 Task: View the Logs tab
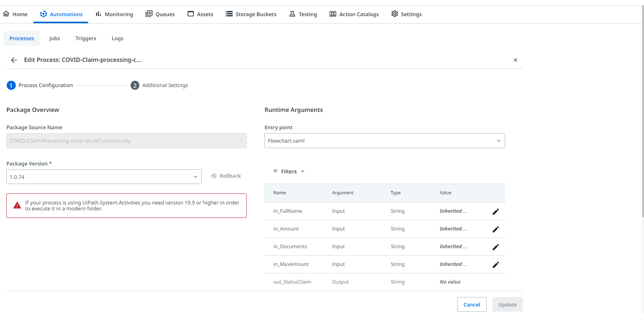117,39
